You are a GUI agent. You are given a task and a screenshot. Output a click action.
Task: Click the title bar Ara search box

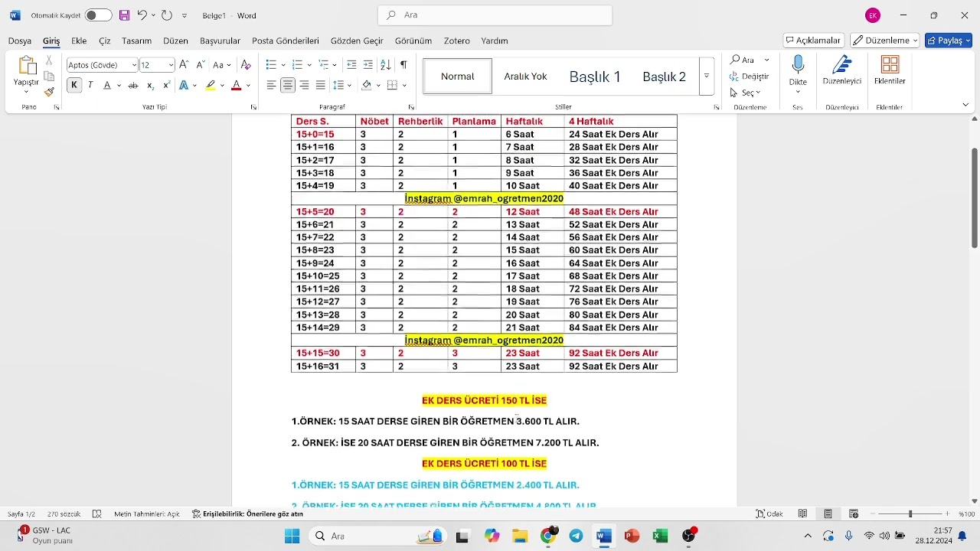495,15
